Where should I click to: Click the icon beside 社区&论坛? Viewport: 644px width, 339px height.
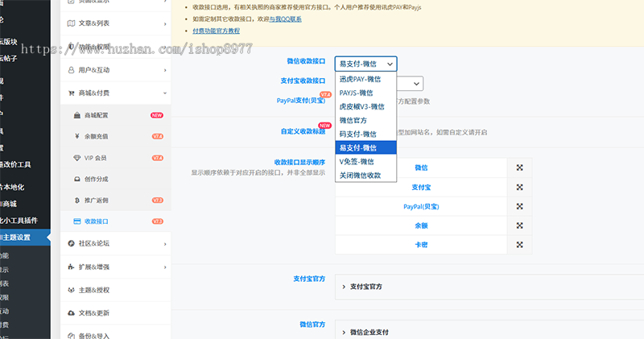[x=71, y=243]
